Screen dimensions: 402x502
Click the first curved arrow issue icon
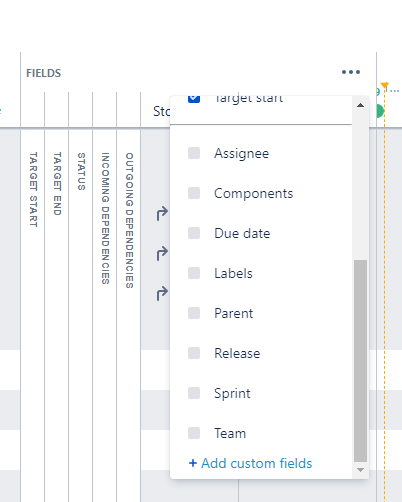(162, 213)
